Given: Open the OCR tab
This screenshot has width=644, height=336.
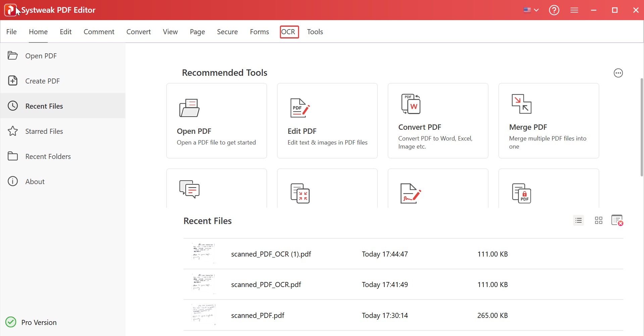Looking at the screenshot, I should pos(289,32).
